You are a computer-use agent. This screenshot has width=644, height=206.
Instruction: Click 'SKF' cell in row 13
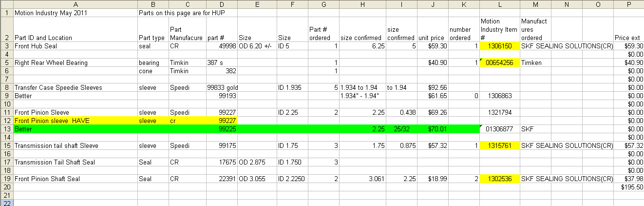(535, 129)
